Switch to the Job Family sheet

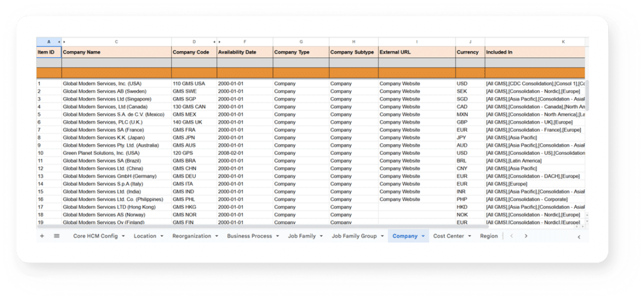click(302, 236)
